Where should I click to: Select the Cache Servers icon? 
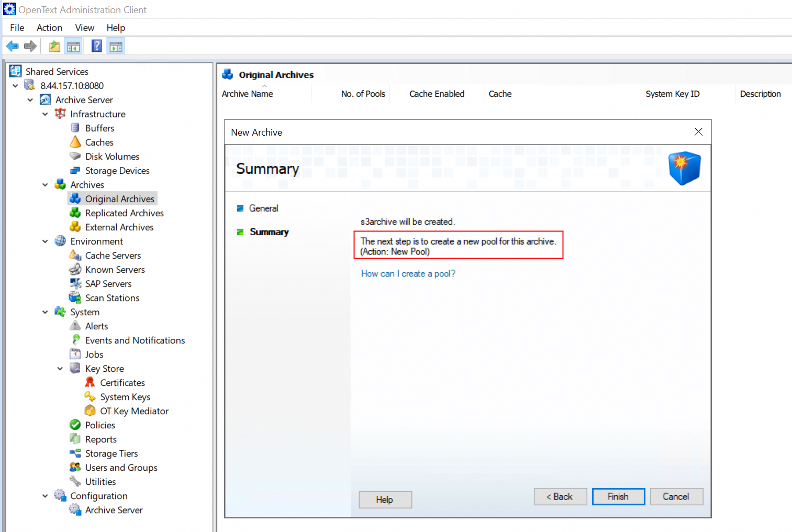pos(75,256)
